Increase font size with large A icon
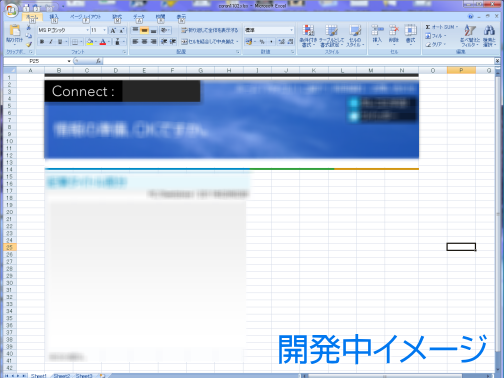Viewport: 504px width, 378px height. click(113, 30)
